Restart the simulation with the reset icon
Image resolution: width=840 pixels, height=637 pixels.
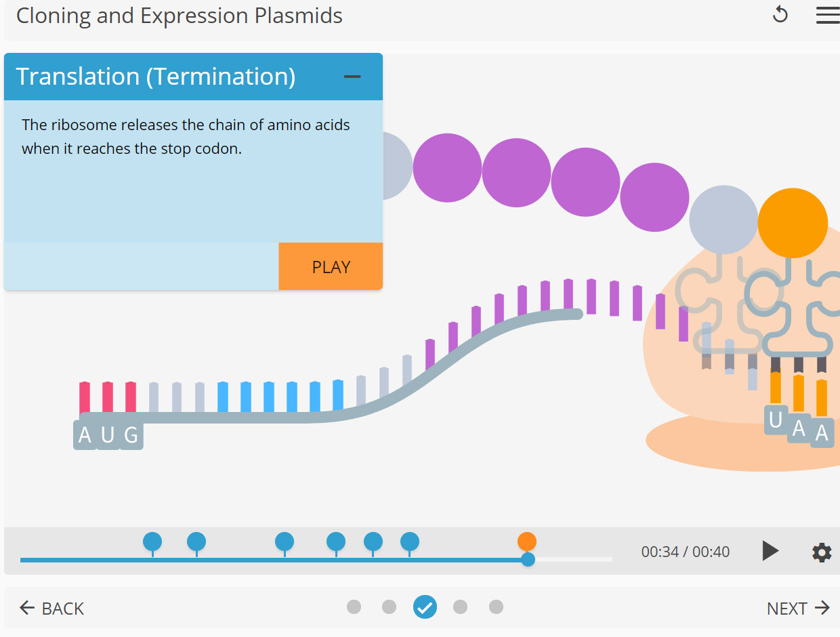pos(780,14)
